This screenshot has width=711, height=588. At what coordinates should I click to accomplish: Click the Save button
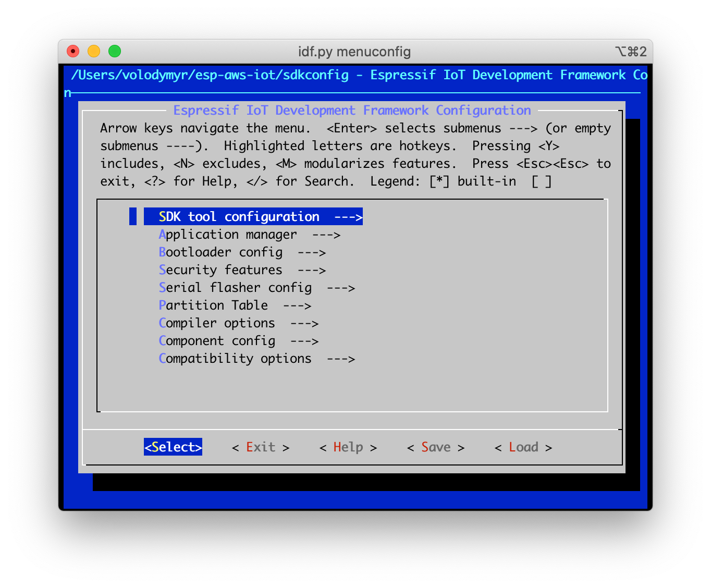tap(435, 447)
